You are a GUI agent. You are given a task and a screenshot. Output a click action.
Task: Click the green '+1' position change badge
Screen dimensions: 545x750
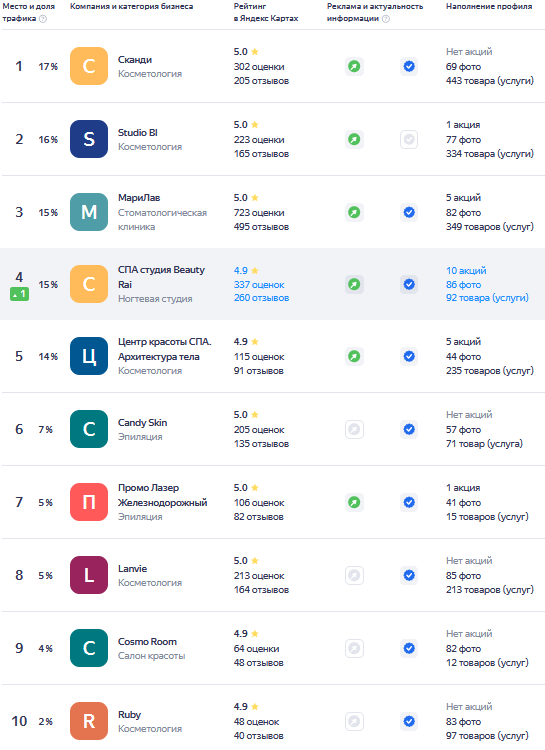tap(19, 294)
